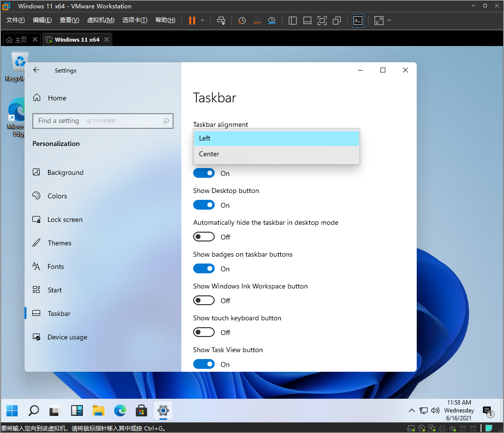The image size is (504, 433).
Task: Open the VMware 虚拟机 menu
Action: [101, 20]
